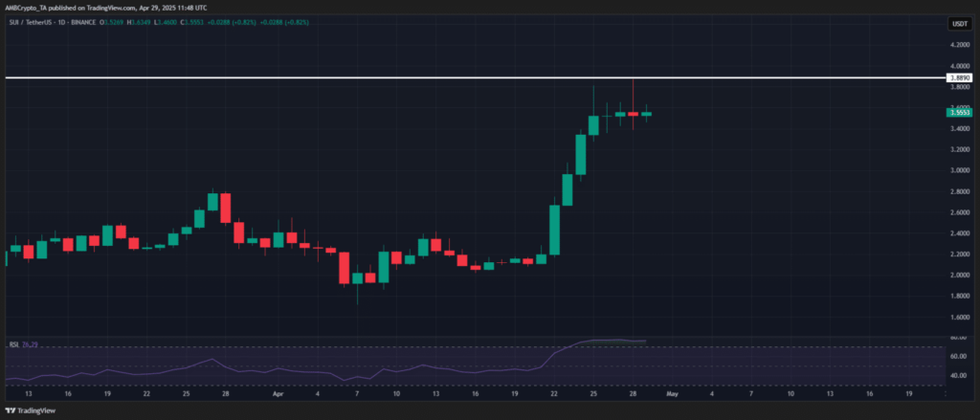Click the 2.0000 price axis label
Image resolution: width=980 pixels, height=420 pixels.
959,275
